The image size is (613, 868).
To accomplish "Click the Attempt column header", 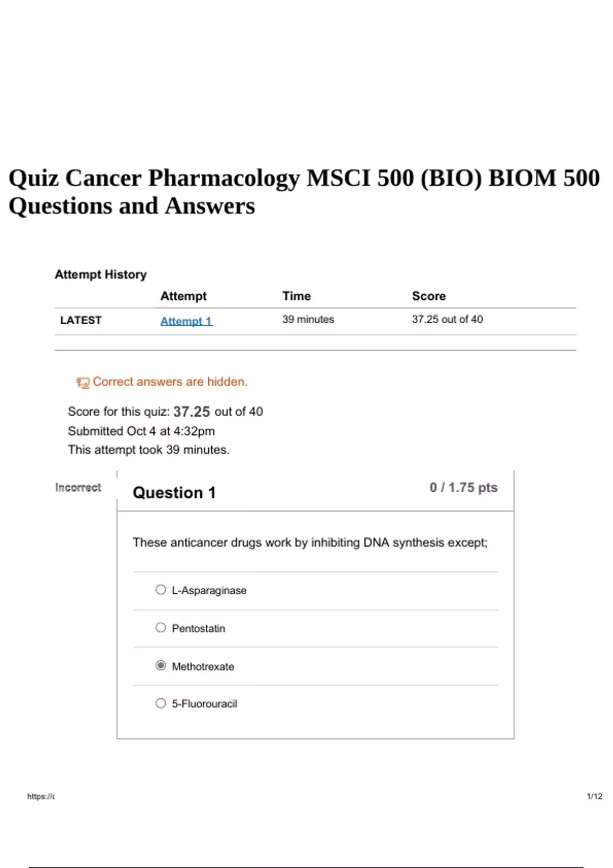I will point(183,296).
